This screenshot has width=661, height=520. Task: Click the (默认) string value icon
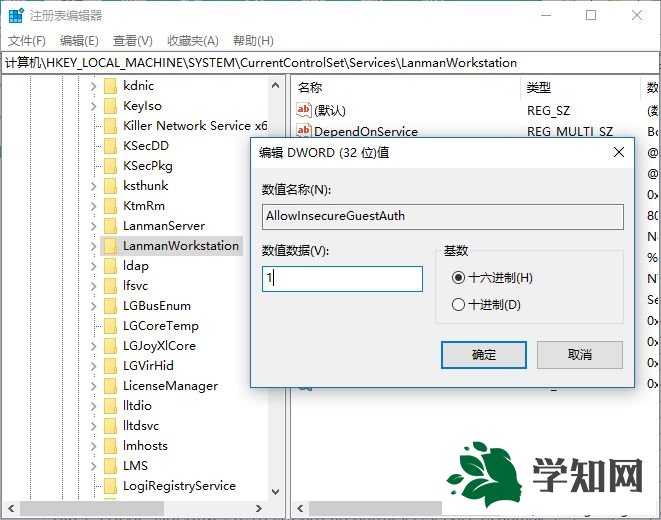pyautogui.click(x=304, y=110)
